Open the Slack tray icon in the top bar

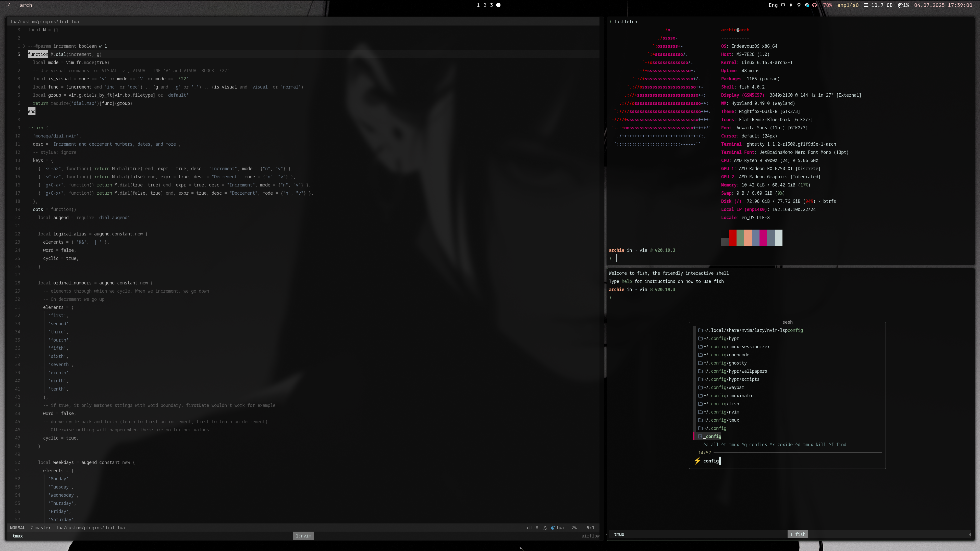point(806,5)
